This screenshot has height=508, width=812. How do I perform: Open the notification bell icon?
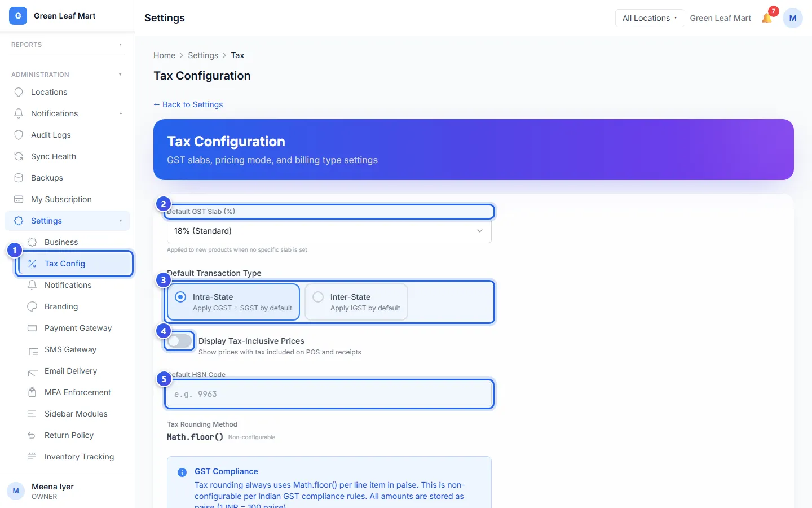pyautogui.click(x=767, y=18)
